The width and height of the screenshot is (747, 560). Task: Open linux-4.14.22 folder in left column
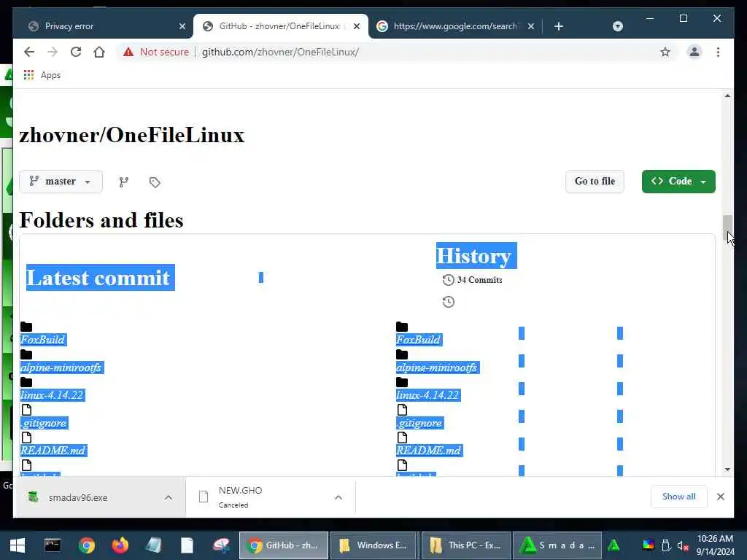[52, 395]
